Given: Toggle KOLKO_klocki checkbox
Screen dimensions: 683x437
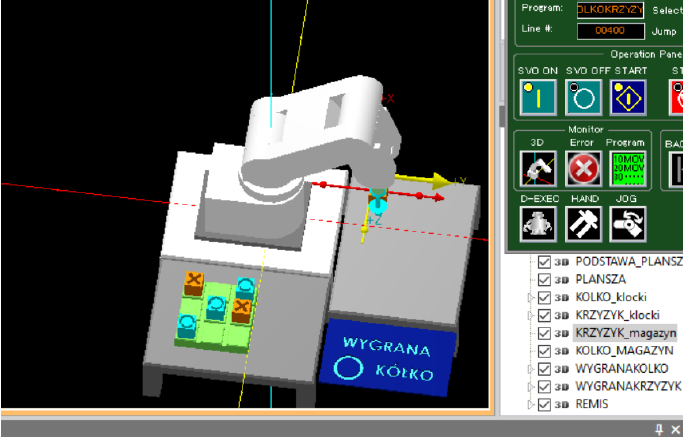Looking at the screenshot, I should 544,298.
